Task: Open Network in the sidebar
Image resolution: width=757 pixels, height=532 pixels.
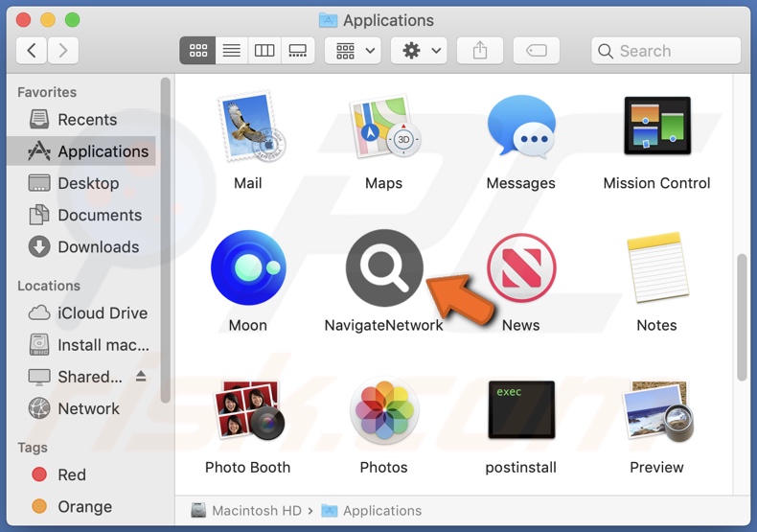Action: pos(82,408)
